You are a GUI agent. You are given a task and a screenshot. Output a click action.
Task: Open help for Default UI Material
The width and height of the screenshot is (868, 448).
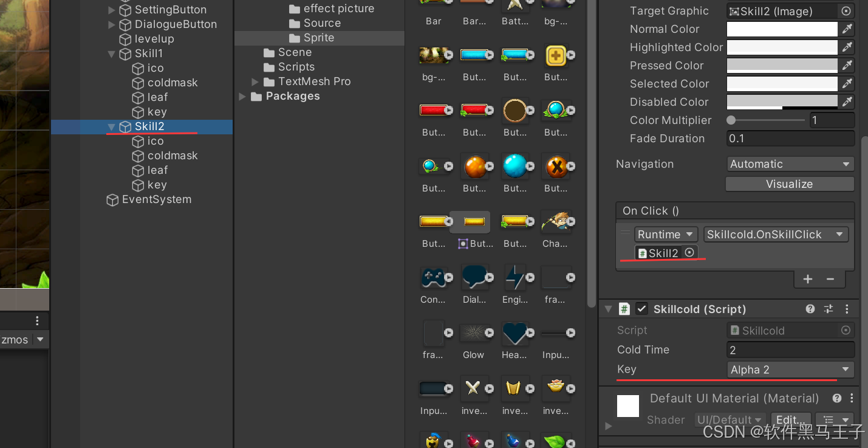(x=837, y=399)
